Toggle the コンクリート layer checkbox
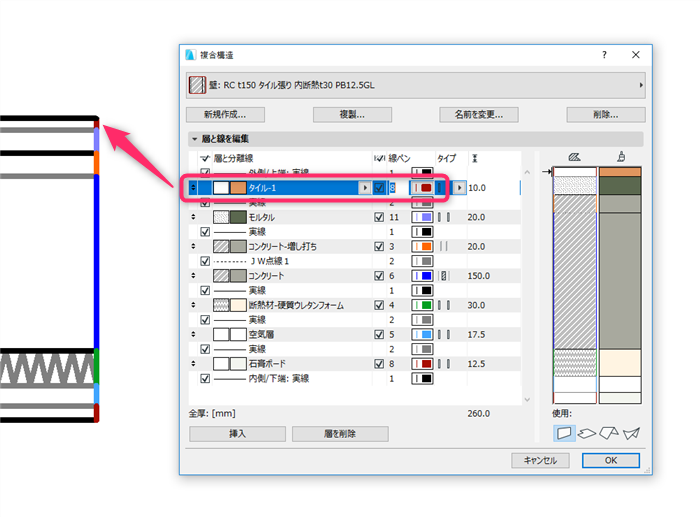This screenshot has height=517, width=700. (x=379, y=276)
